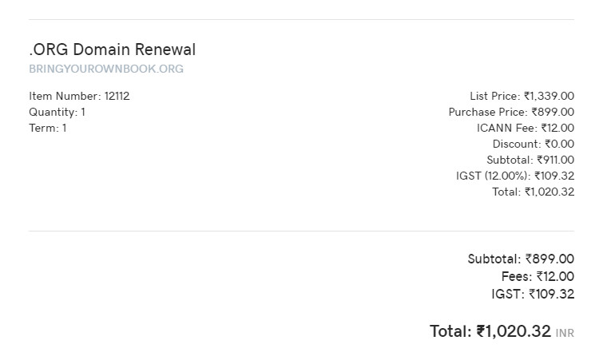Click the Term: 1 line
The height and width of the screenshot is (364, 607).
[48, 128]
